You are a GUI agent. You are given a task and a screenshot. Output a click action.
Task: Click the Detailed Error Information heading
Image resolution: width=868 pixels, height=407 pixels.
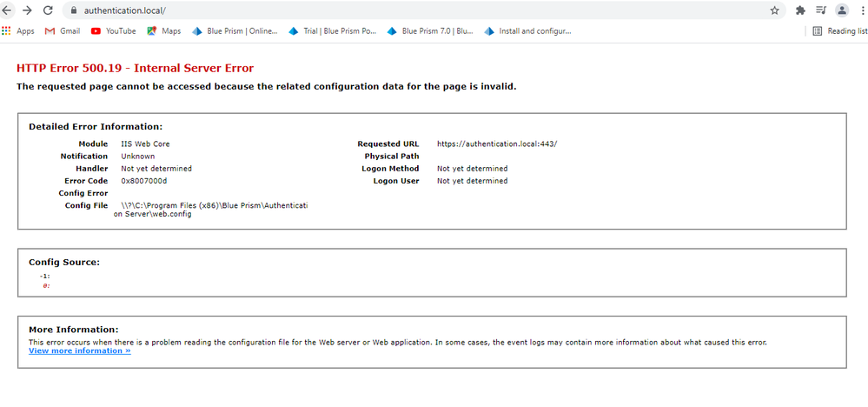tap(96, 127)
